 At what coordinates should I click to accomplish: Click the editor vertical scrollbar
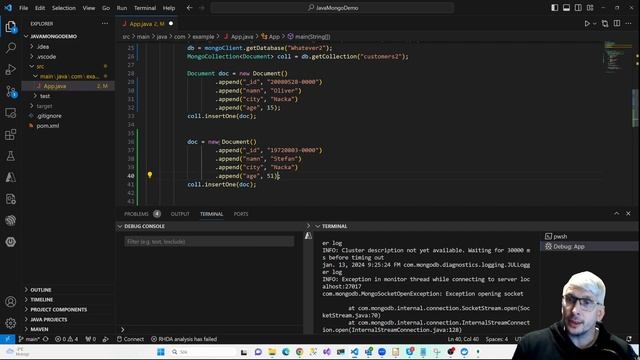636,108
